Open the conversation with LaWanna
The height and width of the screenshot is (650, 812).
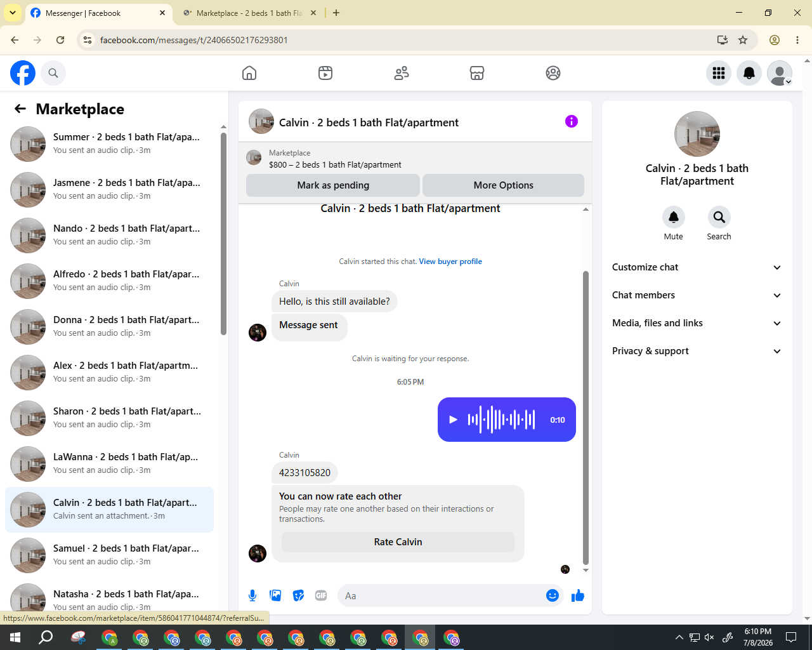click(109, 463)
